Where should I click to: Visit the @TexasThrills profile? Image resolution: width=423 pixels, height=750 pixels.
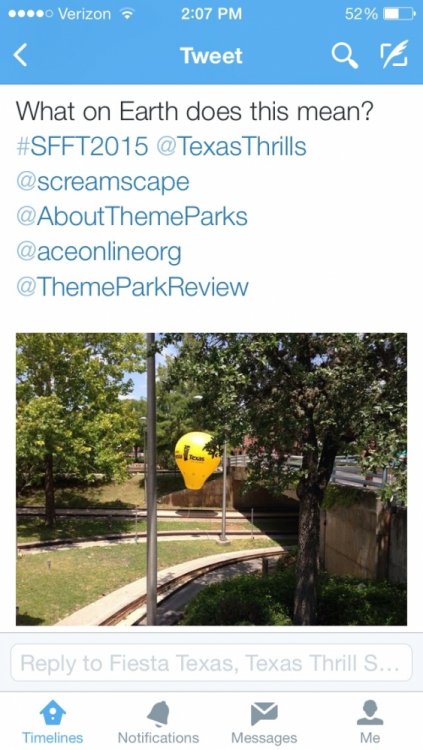tap(231, 146)
